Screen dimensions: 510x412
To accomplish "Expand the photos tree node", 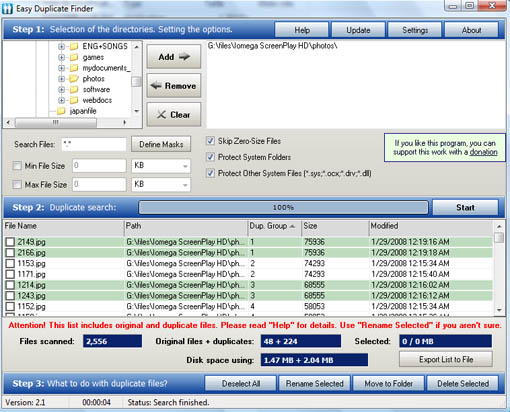I will click(x=61, y=79).
